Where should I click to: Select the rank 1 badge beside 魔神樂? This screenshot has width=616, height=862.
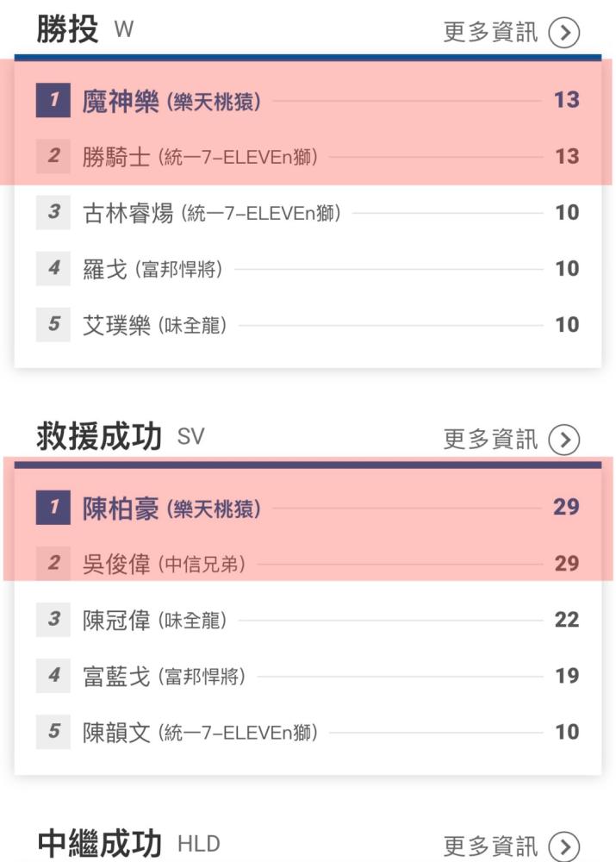coord(53,100)
